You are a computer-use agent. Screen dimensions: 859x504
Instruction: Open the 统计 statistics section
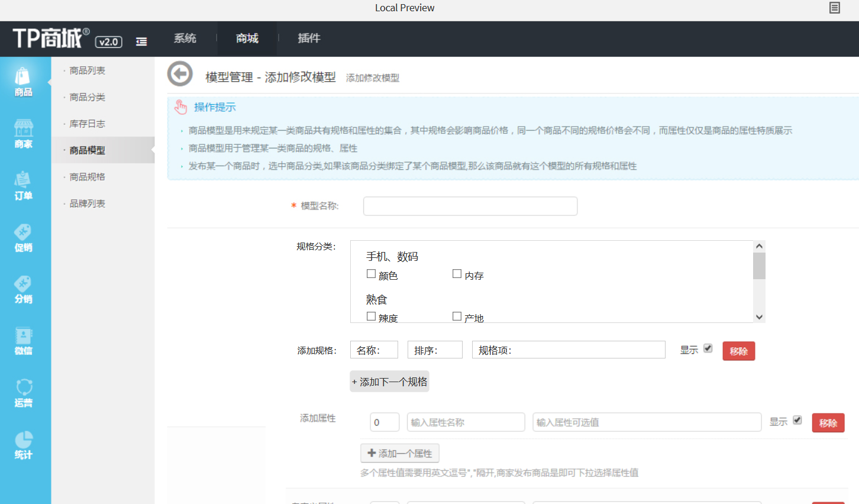click(x=24, y=445)
